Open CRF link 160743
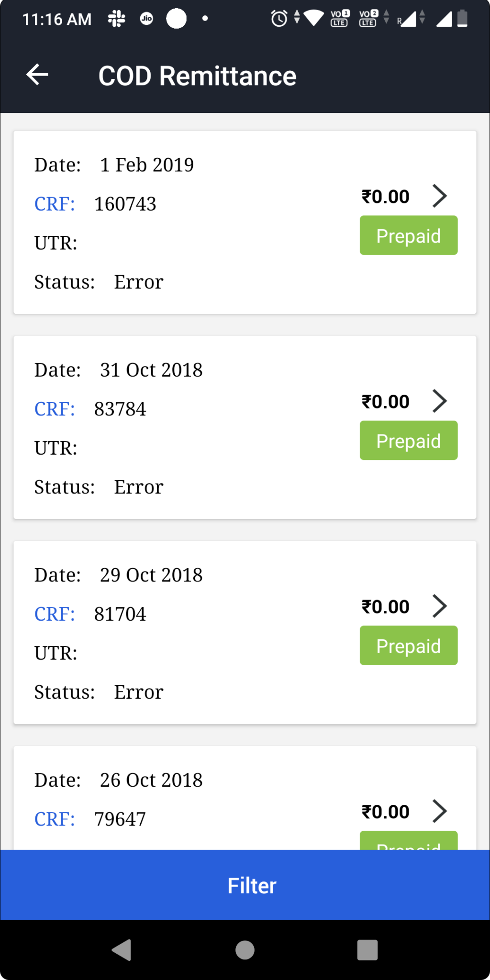The height and width of the screenshot is (980, 490). pyautogui.click(x=54, y=204)
